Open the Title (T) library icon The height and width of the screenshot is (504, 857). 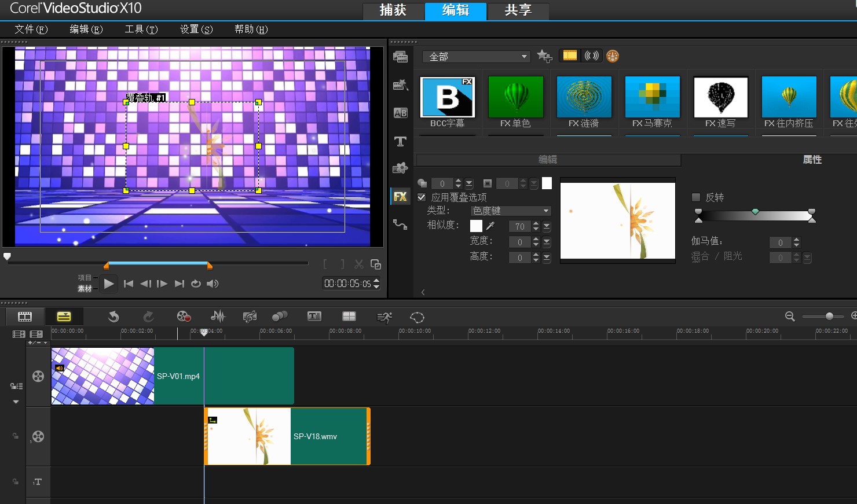pyautogui.click(x=400, y=141)
